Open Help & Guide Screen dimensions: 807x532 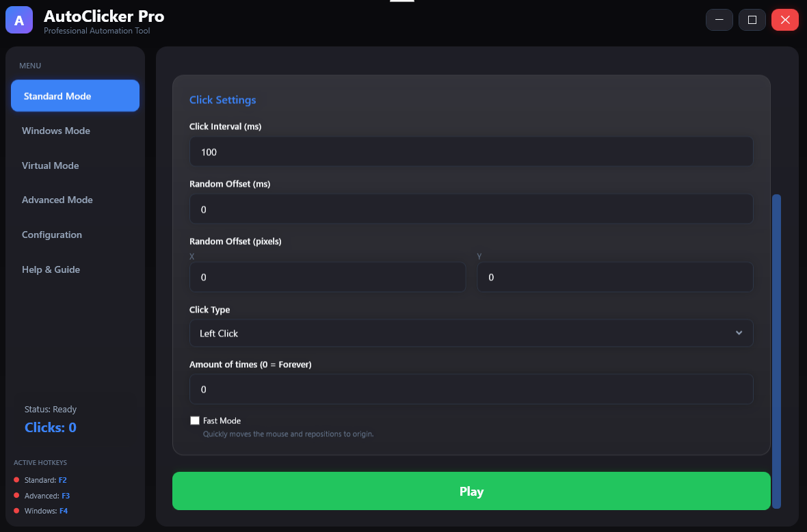click(75, 269)
